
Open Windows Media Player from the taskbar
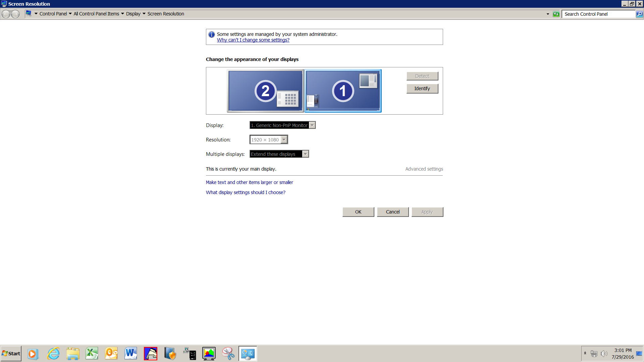point(33,353)
